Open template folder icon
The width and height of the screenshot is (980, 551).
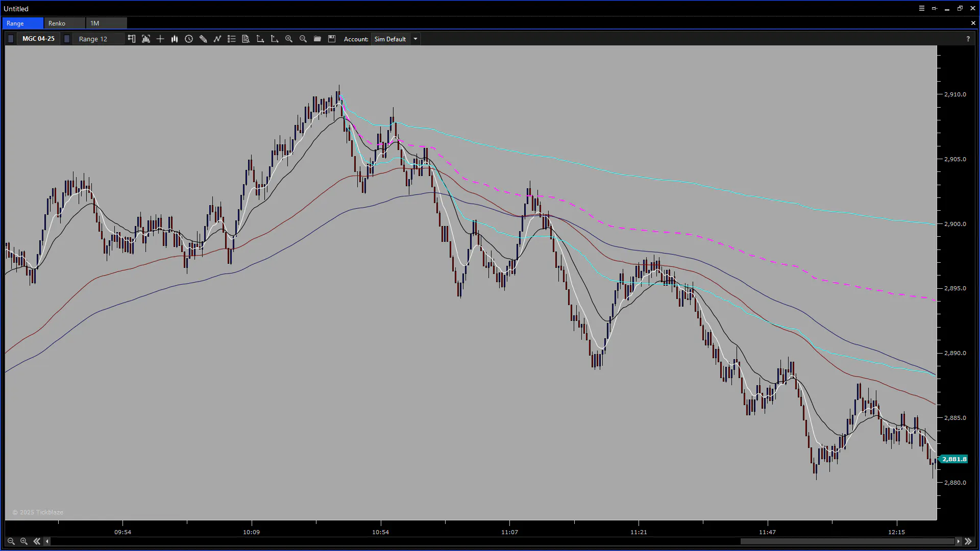(x=317, y=39)
